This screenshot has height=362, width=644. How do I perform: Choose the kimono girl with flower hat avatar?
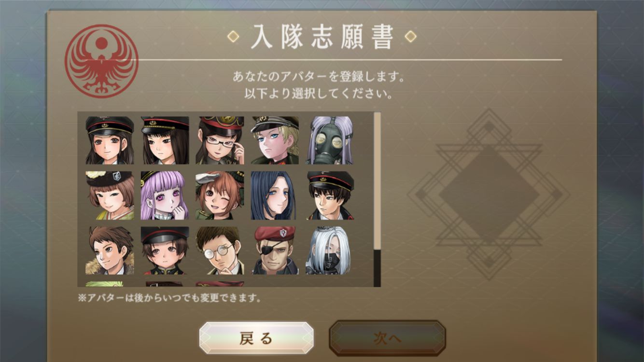coord(110,195)
